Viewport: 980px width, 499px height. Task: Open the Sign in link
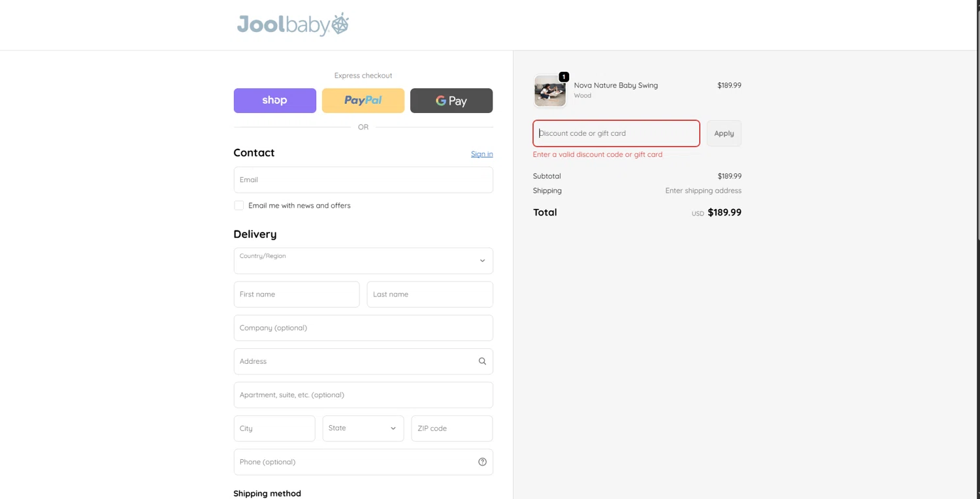click(x=482, y=154)
